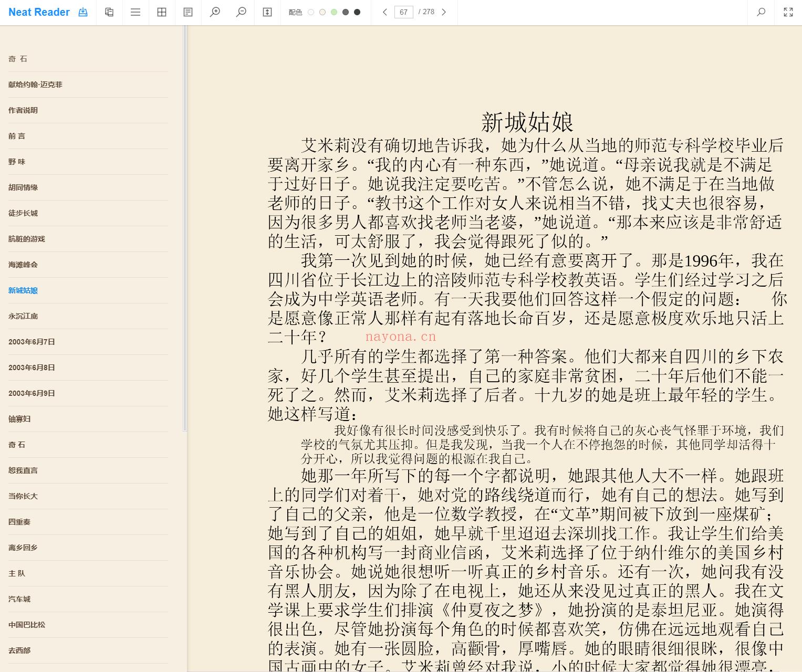Click the Neat Reader logo
Screen dimensions: 802x672
(x=39, y=12)
